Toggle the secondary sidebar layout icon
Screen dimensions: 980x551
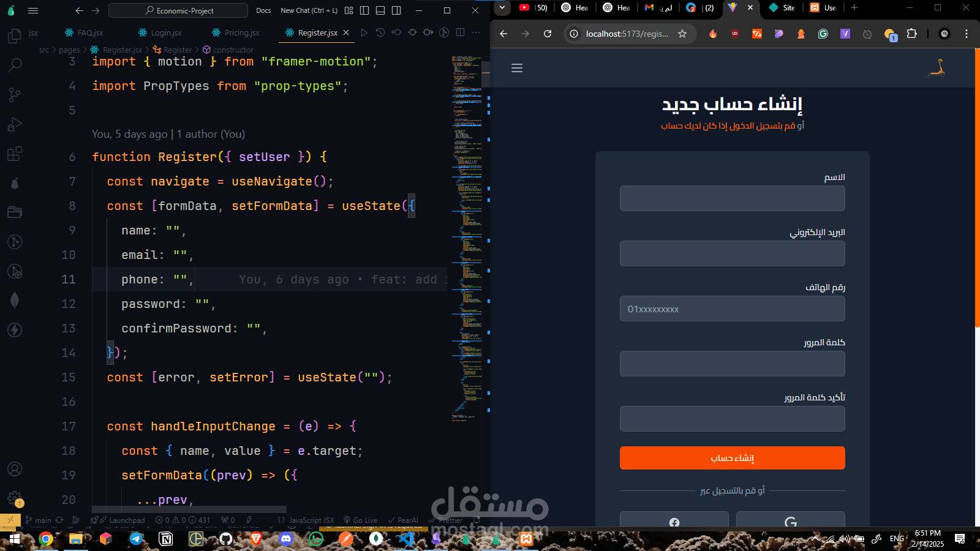pyautogui.click(x=396, y=10)
